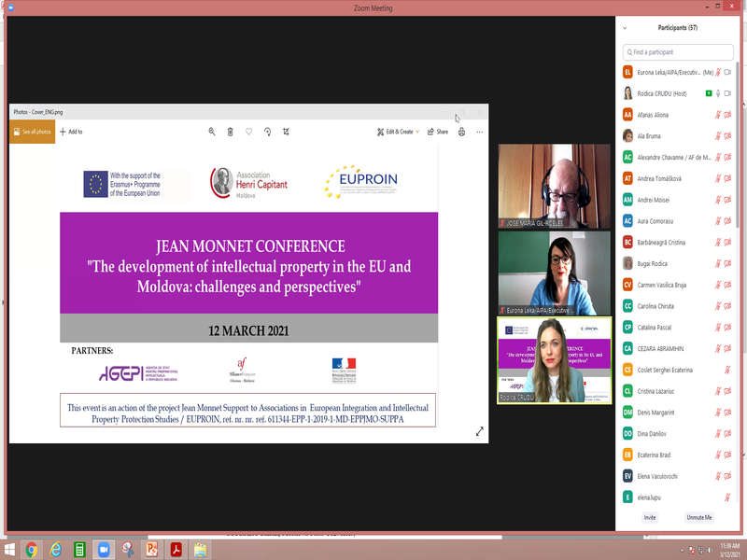The image size is (747, 560).
Task: Open the Share option in Photos
Action: (x=438, y=132)
